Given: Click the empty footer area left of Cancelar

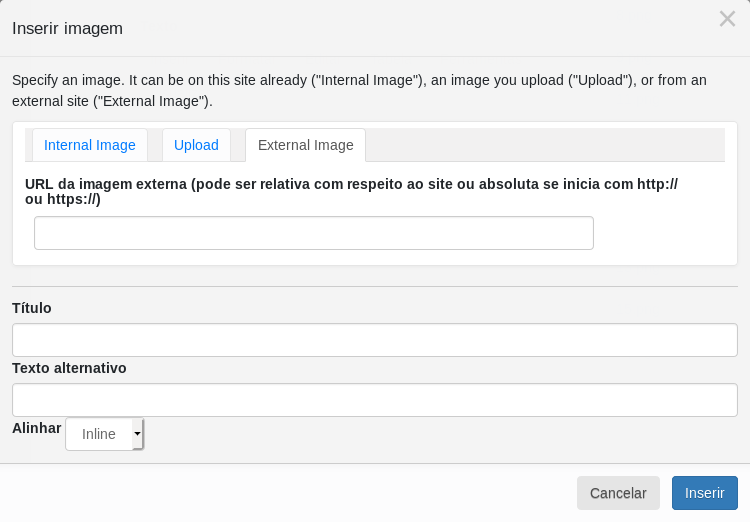Looking at the screenshot, I should (290, 493).
